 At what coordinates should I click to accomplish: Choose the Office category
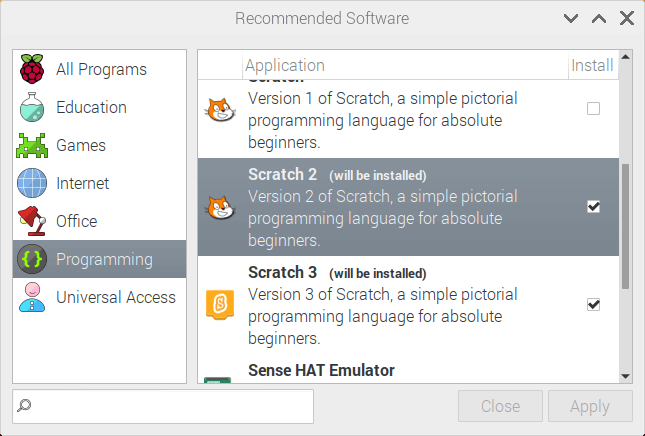pos(100,221)
